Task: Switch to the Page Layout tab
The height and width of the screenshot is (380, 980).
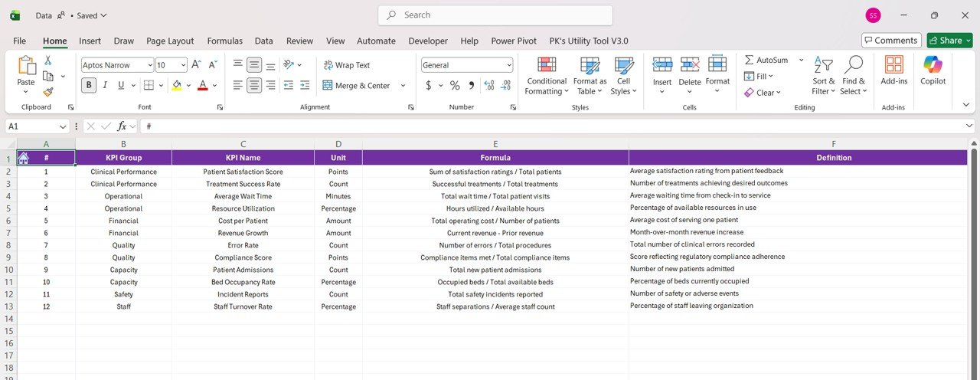Action: click(170, 41)
